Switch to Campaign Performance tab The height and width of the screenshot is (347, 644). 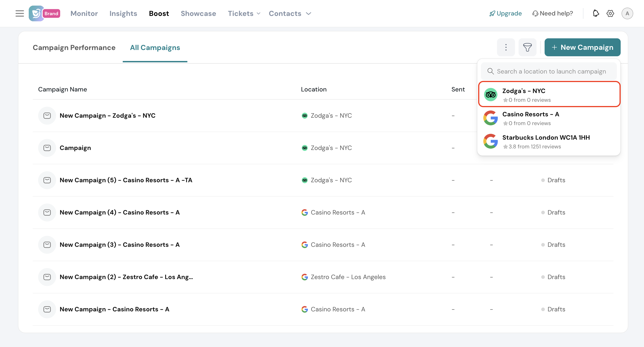[x=74, y=48]
